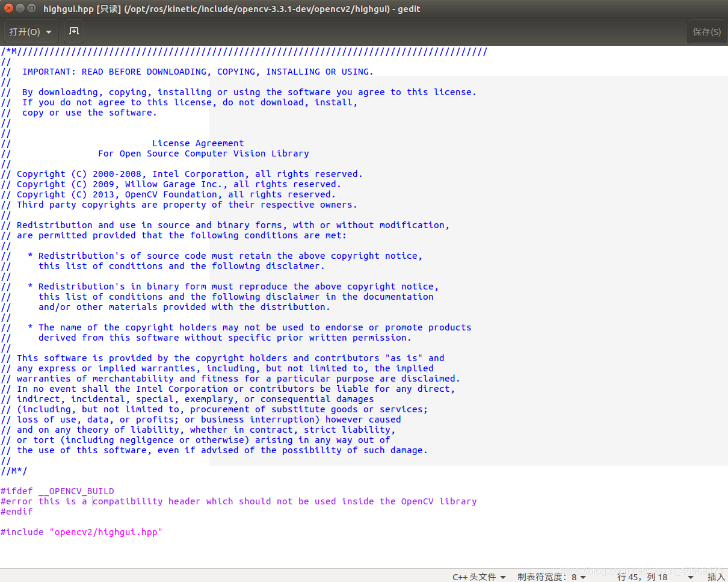The width and height of the screenshot is (728, 582).
Task: Open the 制表符宽度: 8 tab width dropdown
Action: pos(552,577)
